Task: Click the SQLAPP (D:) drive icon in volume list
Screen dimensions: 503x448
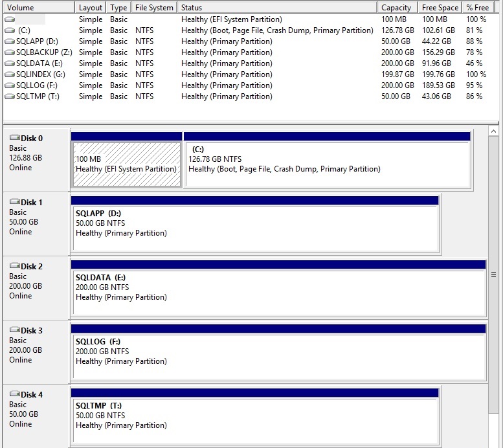Action: click(x=10, y=41)
